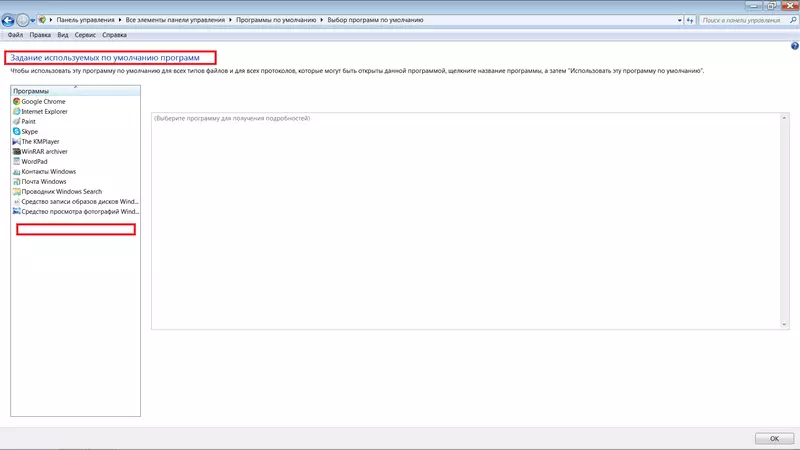Select the Paint program icon

point(16,121)
